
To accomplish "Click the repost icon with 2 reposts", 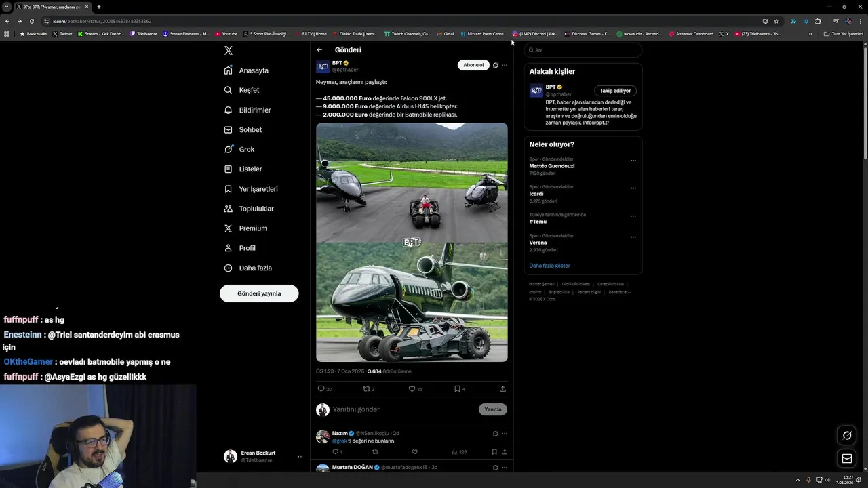I will pyautogui.click(x=367, y=389).
